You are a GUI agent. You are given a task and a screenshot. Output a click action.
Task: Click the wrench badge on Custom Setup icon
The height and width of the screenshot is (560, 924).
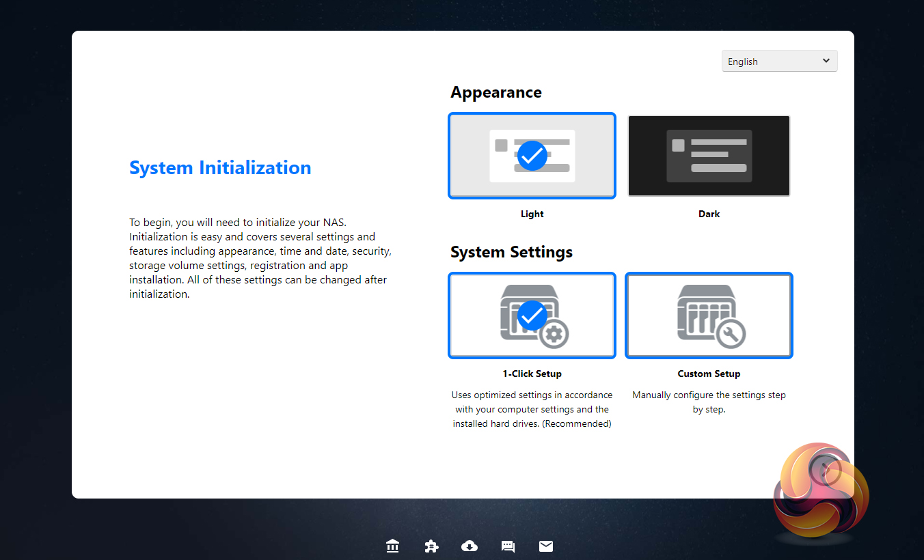(731, 335)
